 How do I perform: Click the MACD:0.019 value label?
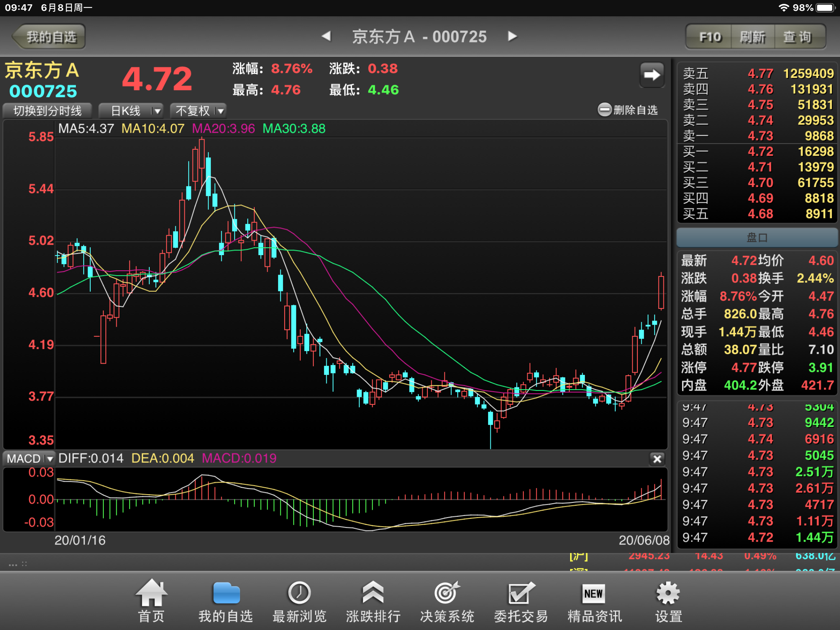239,458
